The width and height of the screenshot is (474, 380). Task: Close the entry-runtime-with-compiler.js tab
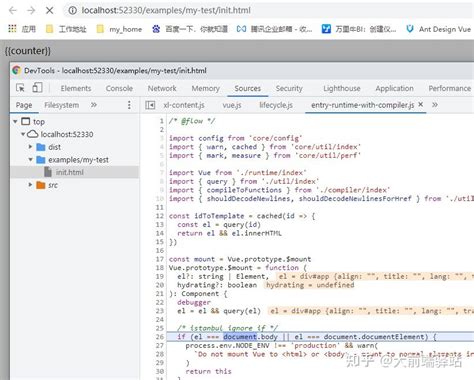coord(421,104)
